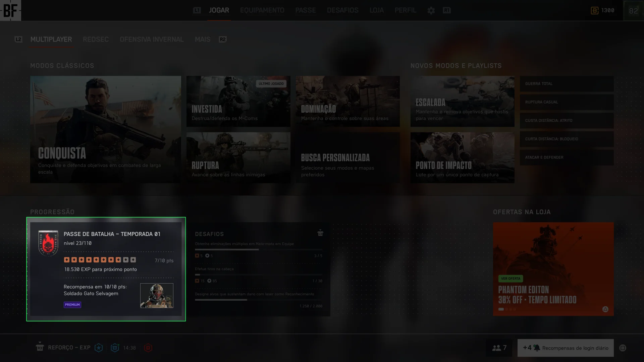Switch to the Equipamento tab

(262, 10)
